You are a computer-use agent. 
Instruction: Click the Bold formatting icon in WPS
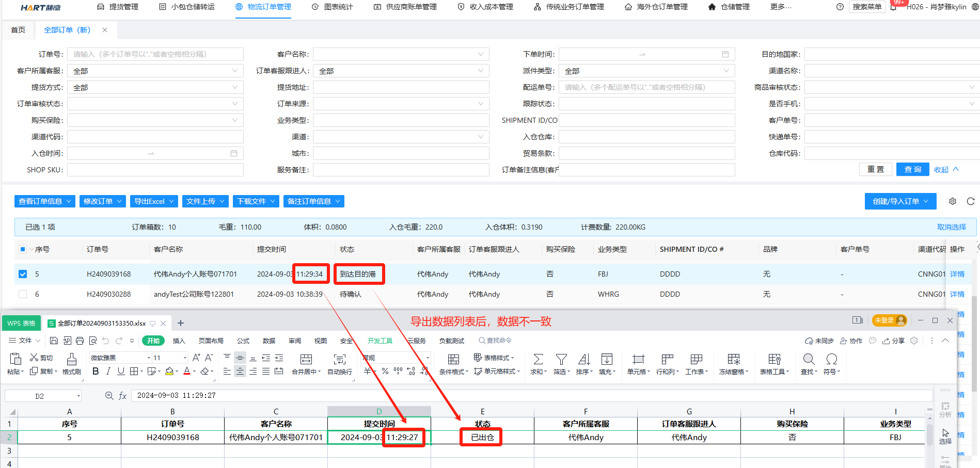[96, 372]
